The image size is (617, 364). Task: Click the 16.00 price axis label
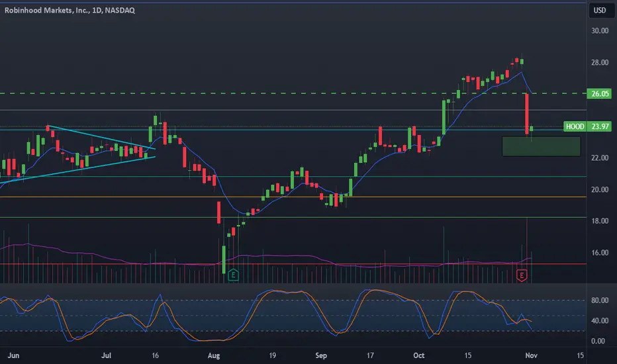[x=600, y=253]
